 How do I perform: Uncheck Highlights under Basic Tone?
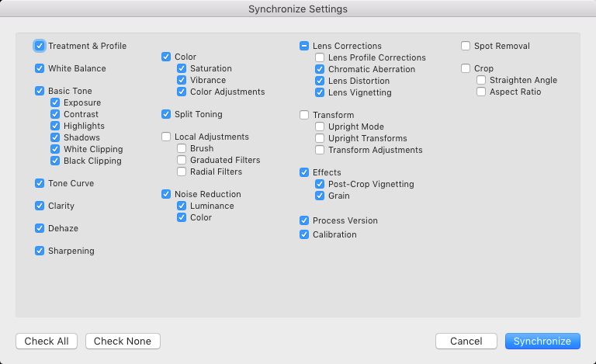coord(55,126)
